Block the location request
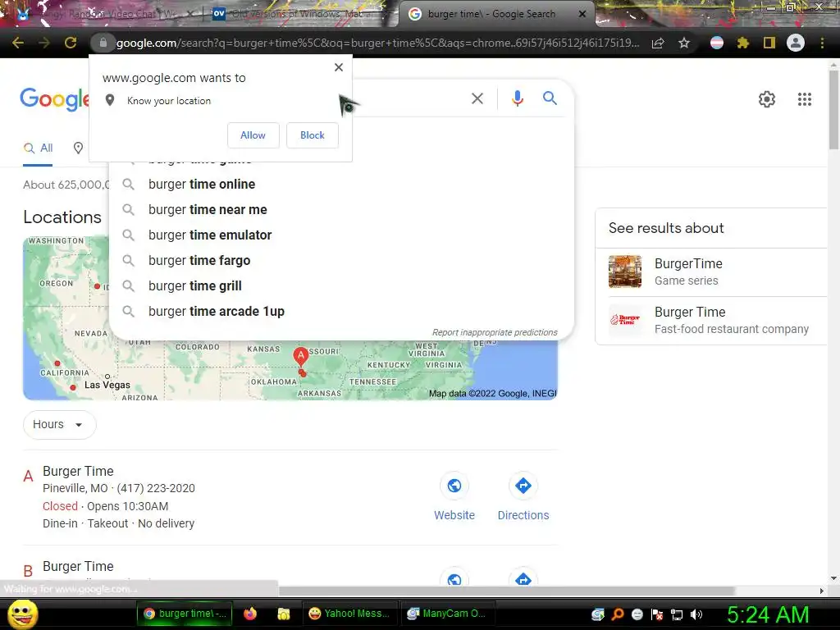840x630 pixels. pyautogui.click(x=313, y=135)
